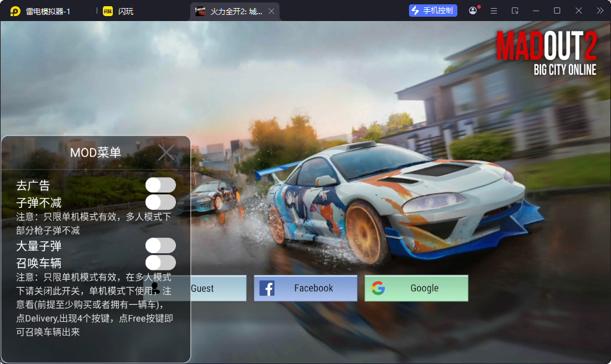The height and width of the screenshot is (364, 611).
Task: Click the 闪玩 yellow icon
Action: [108, 11]
